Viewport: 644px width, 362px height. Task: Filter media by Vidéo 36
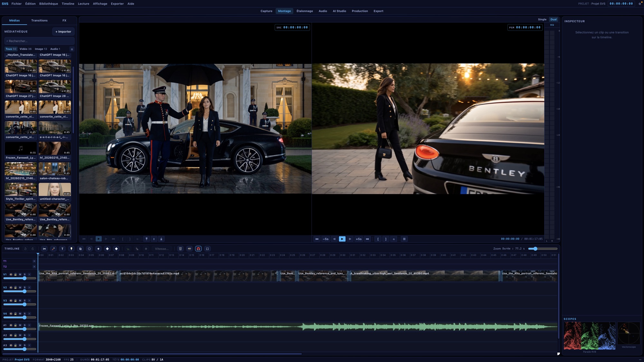pos(25,49)
